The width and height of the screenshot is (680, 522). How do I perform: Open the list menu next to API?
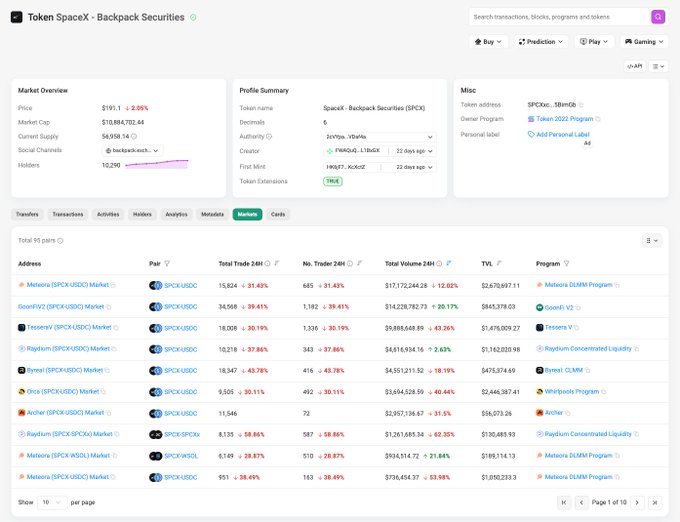pyautogui.click(x=658, y=66)
